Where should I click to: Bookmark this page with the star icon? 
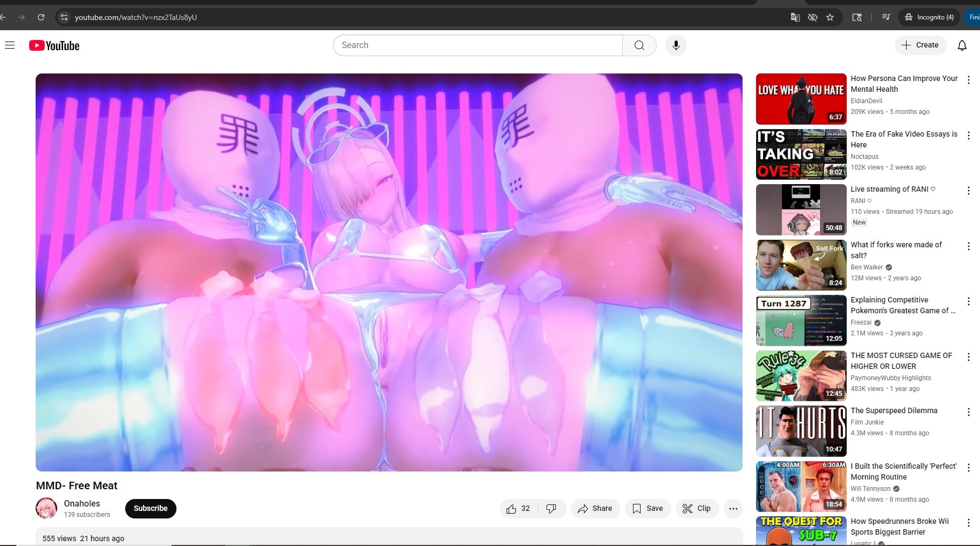pyautogui.click(x=830, y=17)
